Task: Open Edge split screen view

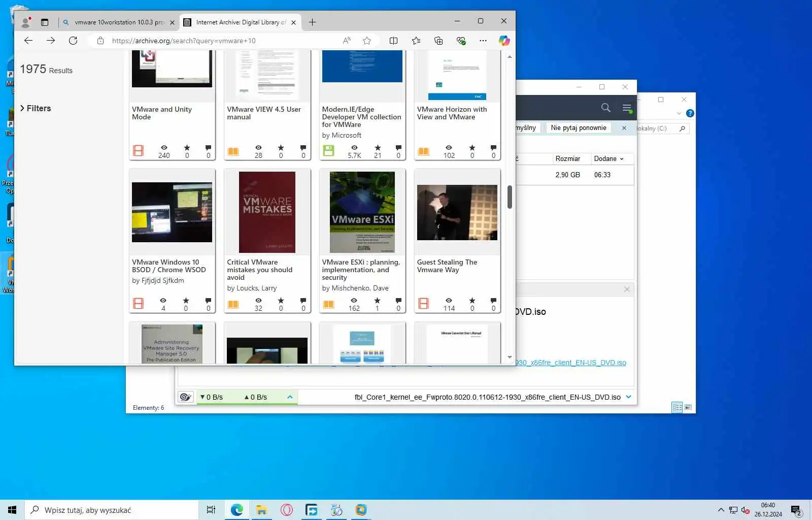Action: pyautogui.click(x=393, y=41)
